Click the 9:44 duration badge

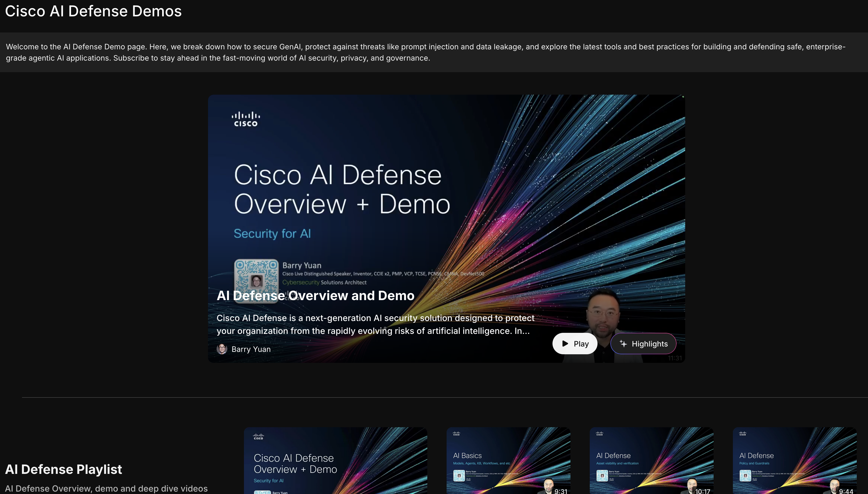point(846,491)
